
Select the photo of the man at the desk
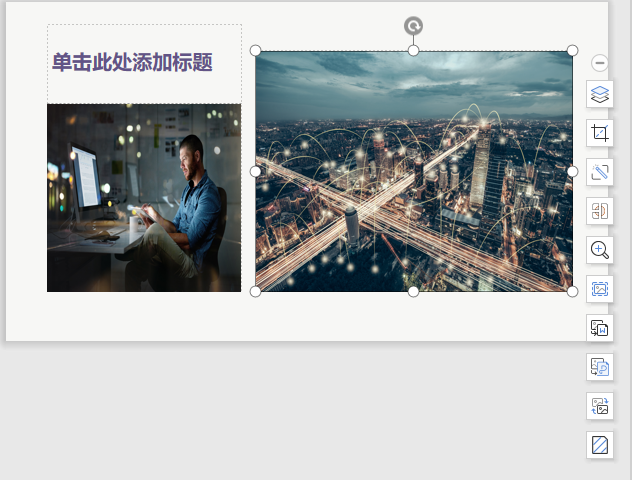click(x=144, y=198)
